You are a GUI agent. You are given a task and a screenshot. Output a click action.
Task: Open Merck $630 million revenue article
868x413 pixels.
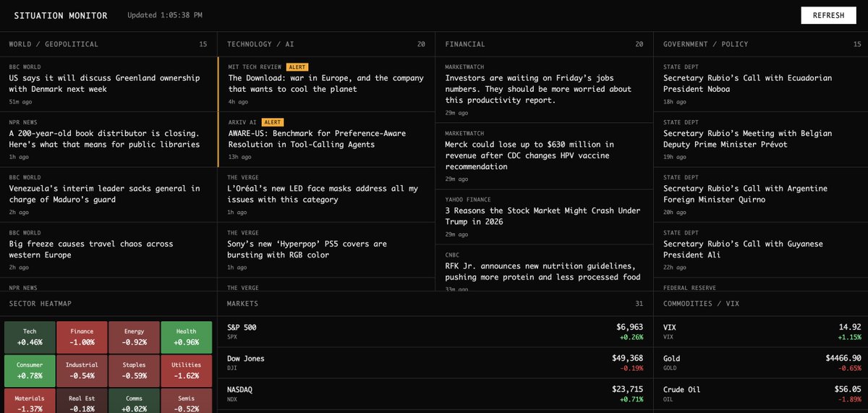coord(529,156)
